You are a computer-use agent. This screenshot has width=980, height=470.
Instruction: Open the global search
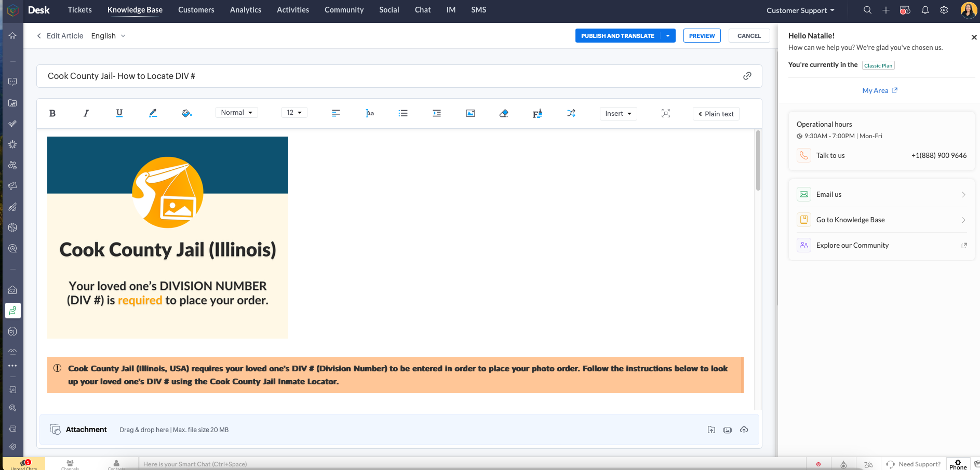click(867, 10)
